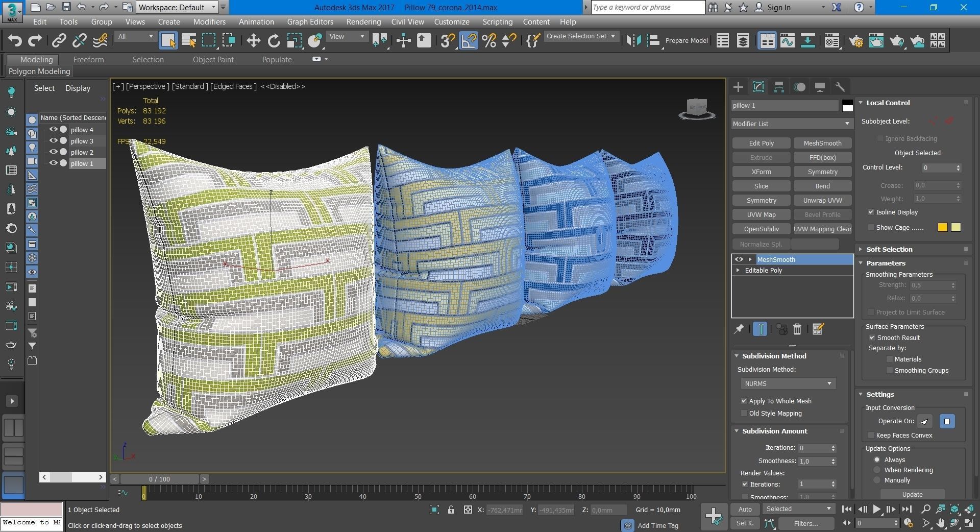Collapse the Subdivision Amount rollout
The height and width of the screenshot is (532, 980).
point(774,431)
